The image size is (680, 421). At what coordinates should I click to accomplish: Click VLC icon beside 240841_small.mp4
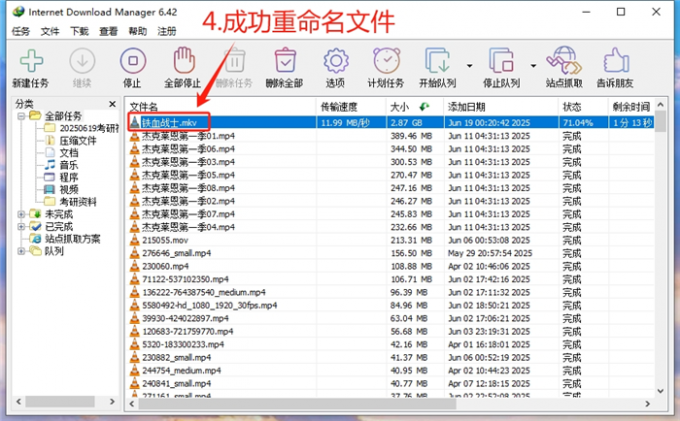[x=134, y=383]
